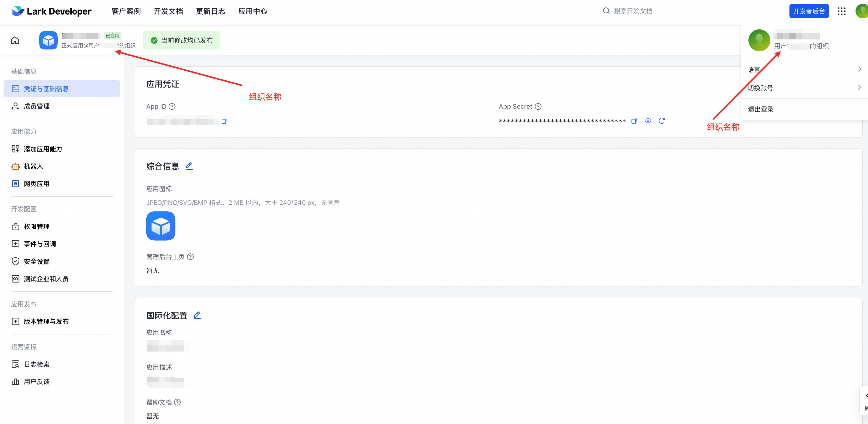Screen dimensions: 868x424
Task: Open the nine-dot app launcher grid
Action: tap(841, 11)
